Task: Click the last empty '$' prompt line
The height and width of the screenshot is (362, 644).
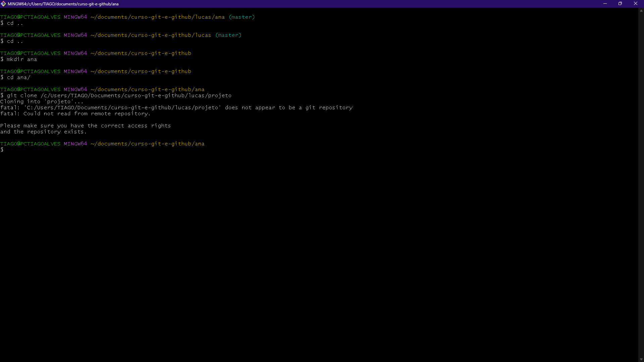Action: 2,150
